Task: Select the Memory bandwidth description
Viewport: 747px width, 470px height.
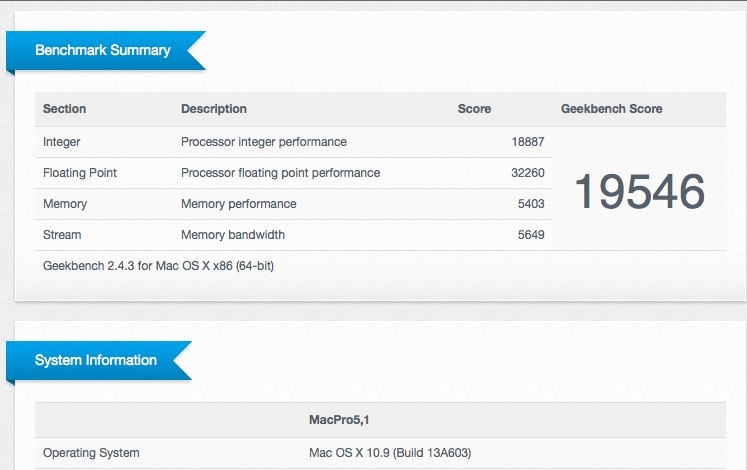Action: click(233, 235)
